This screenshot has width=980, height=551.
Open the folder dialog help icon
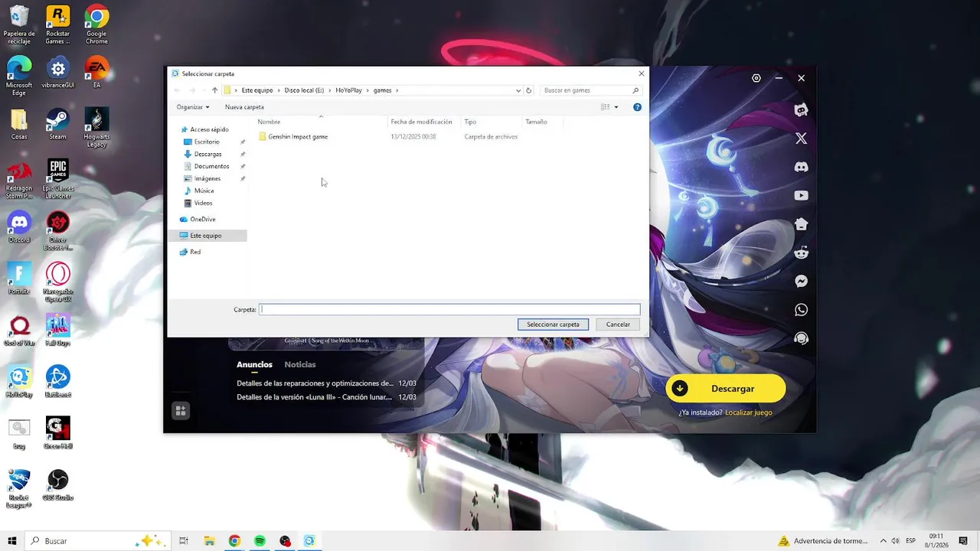pyautogui.click(x=637, y=107)
